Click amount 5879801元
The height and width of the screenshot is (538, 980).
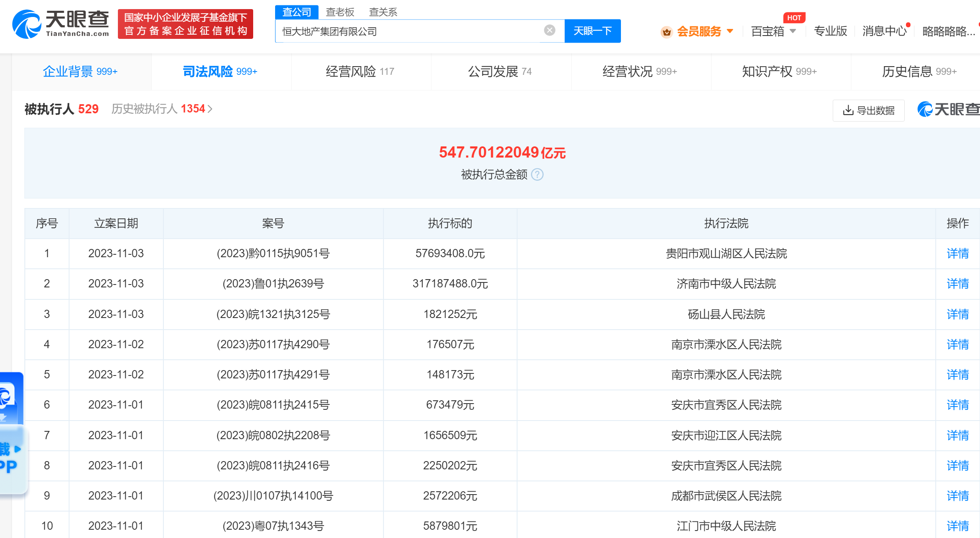point(450,526)
